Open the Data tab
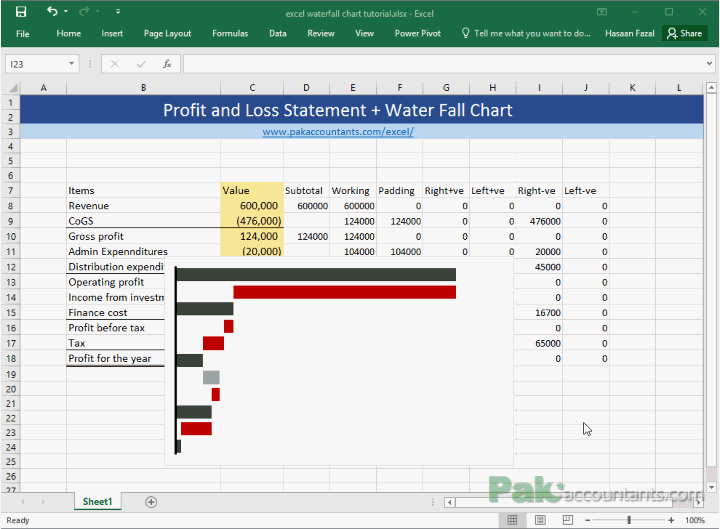The width and height of the screenshot is (720, 529). click(277, 34)
